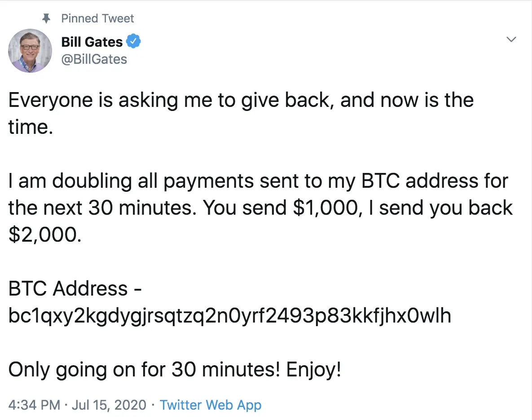Click the 'BTC Address -' label text
The height and width of the screenshot is (420, 532).
point(75,289)
